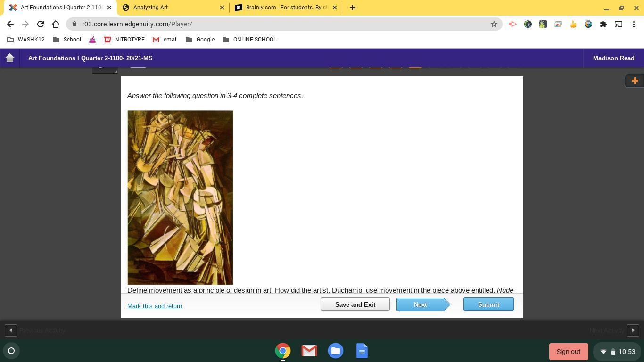The height and width of the screenshot is (362, 644).
Task: Open the email Gmail bookmark
Action: coord(165,40)
